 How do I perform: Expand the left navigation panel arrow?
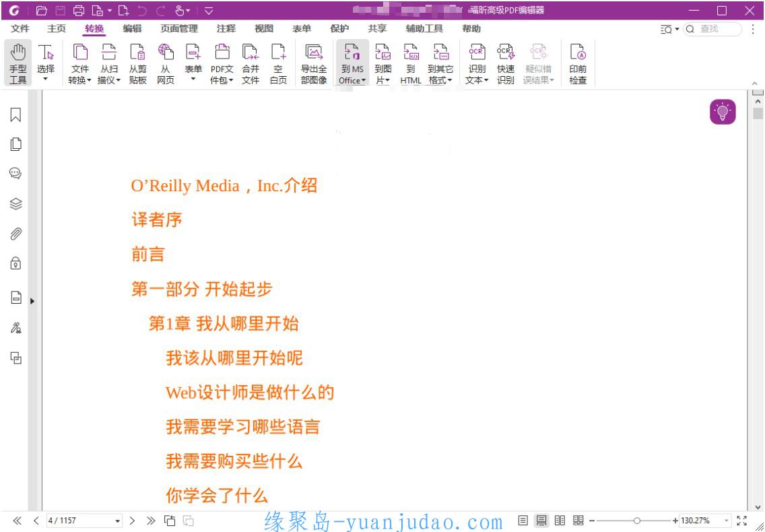pos(32,301)
